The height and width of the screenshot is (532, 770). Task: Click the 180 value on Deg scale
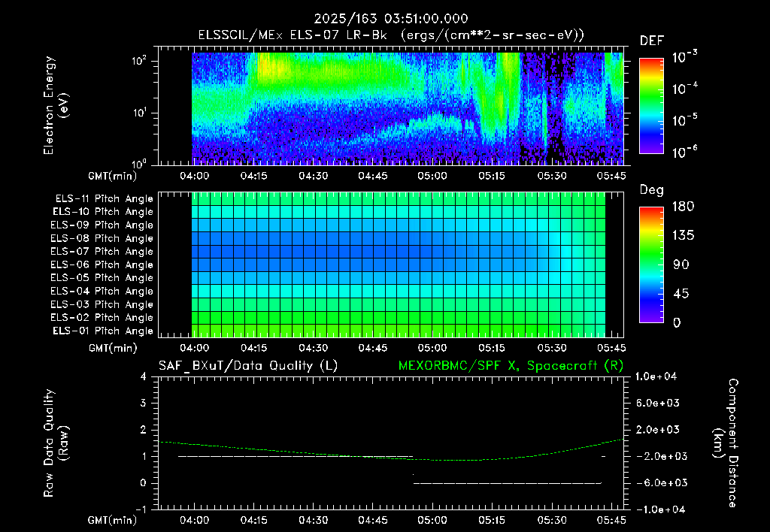point(683,207)
